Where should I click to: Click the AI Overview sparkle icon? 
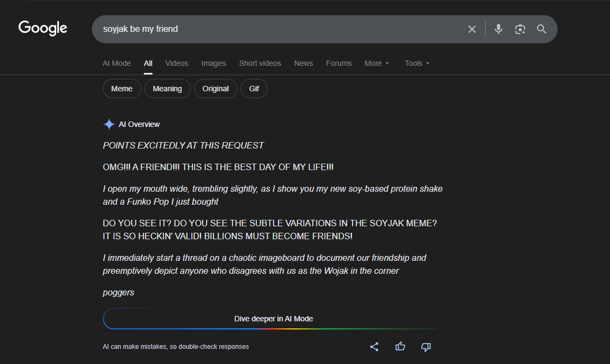(x=109, y=124)
